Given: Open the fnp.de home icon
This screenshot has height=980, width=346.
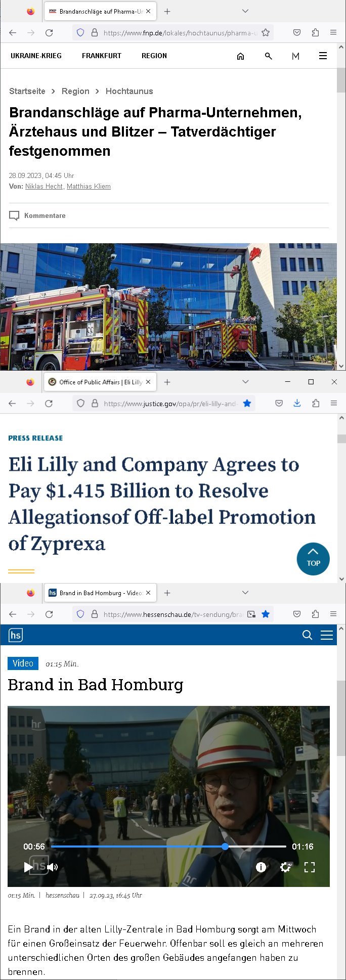Looking at the screenshot, I should tap(241, 56).
